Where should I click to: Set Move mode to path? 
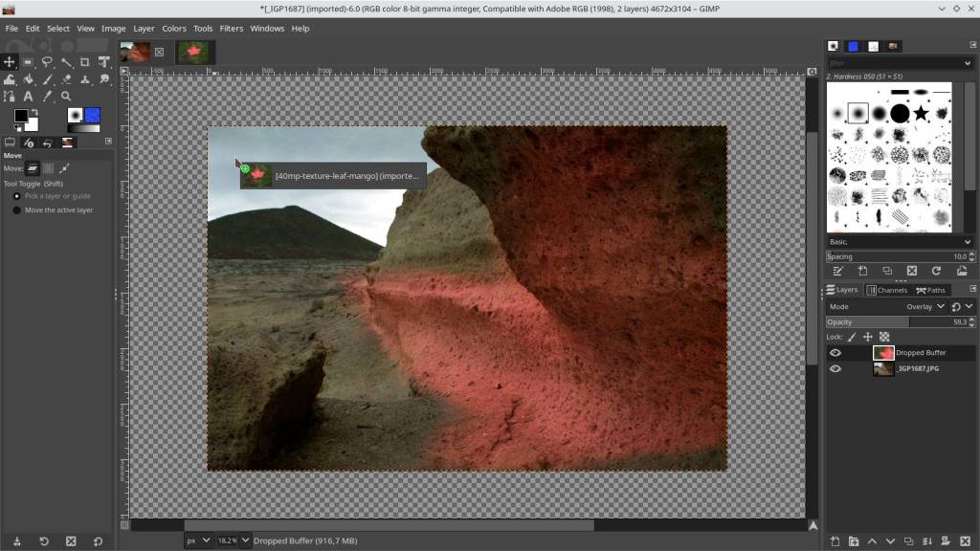pyautogui.click(x=64, y=168)
